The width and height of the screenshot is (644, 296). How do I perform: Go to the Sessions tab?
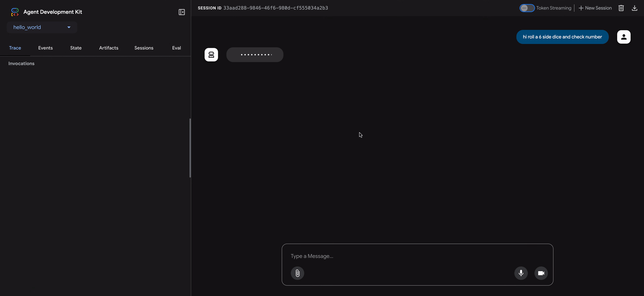click(x=144, y=48)
